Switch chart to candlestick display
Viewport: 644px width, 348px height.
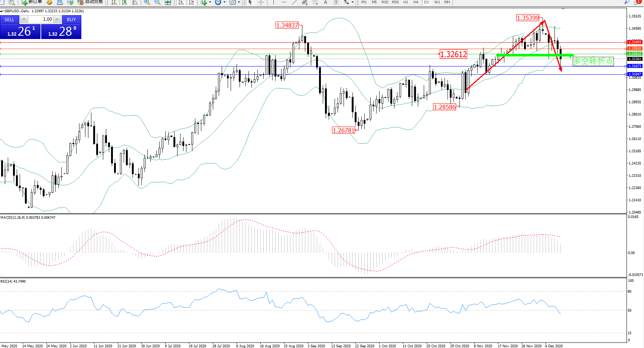pyautogui.click(x=124, y=2)
